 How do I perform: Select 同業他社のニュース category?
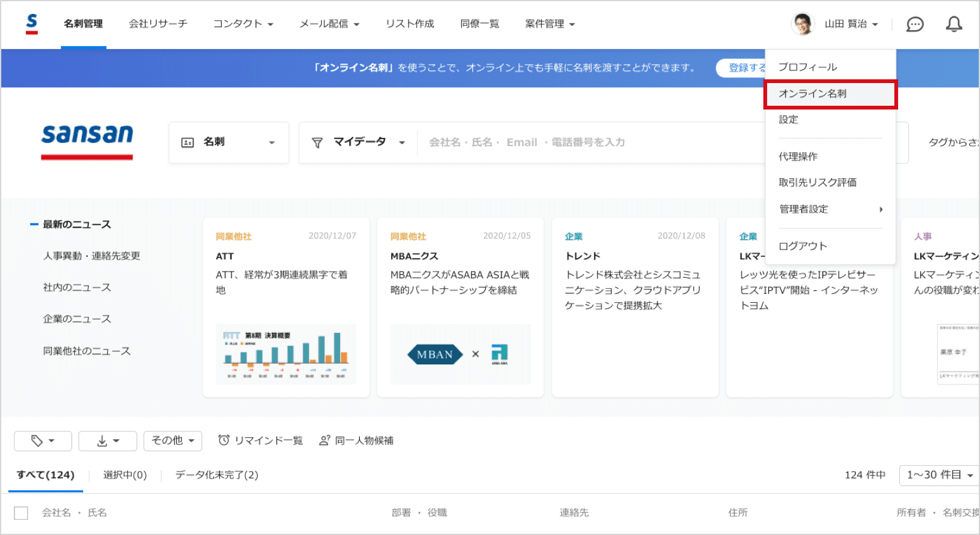click(x=87, y=351)
